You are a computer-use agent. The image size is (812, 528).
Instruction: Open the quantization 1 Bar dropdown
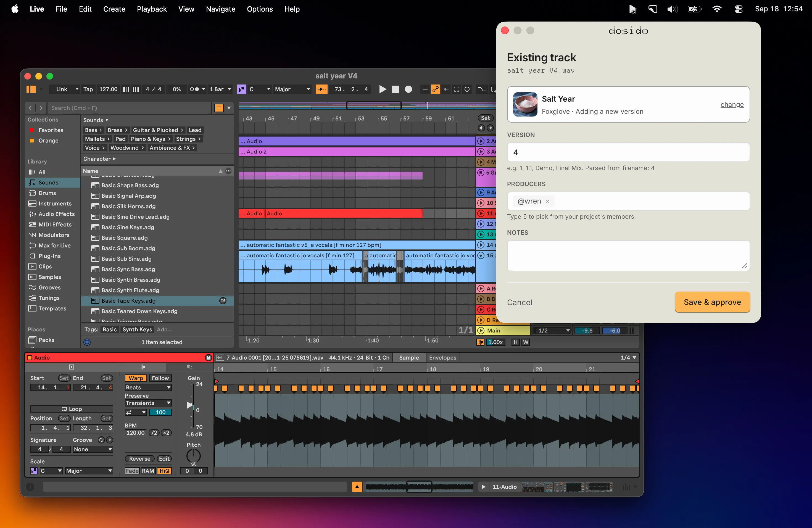(x=220, y=89)
